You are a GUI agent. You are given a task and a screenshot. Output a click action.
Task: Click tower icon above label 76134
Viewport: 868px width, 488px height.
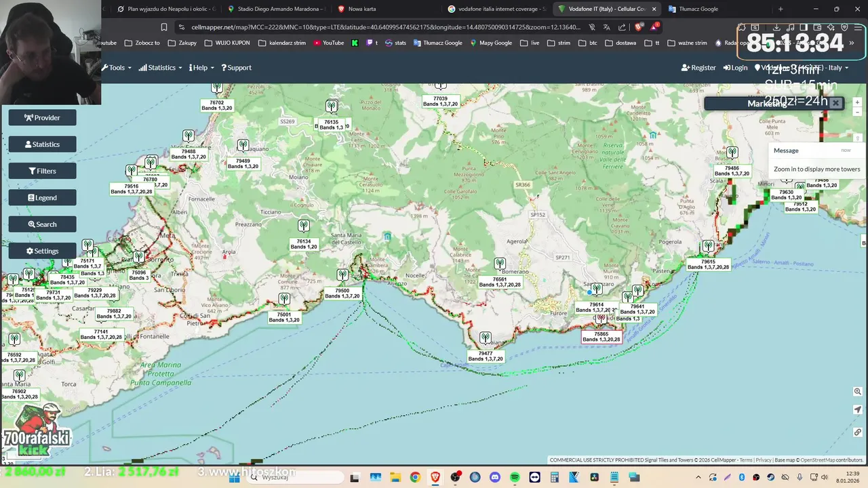pos(303,225)
